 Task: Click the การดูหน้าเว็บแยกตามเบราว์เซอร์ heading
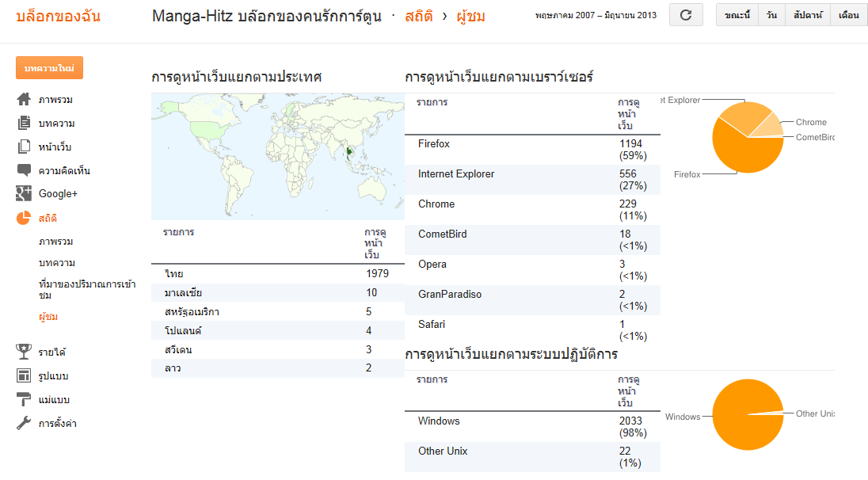[499, 76]
